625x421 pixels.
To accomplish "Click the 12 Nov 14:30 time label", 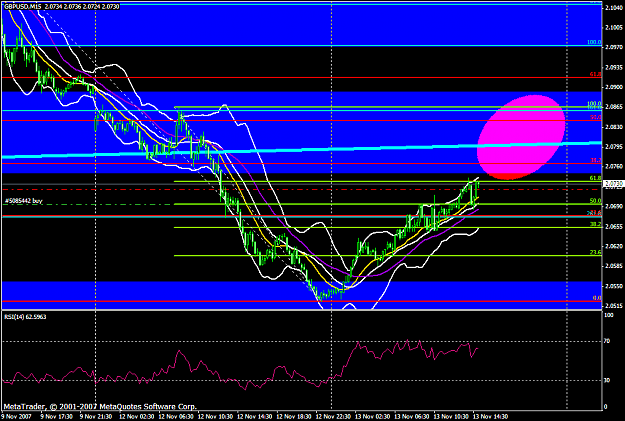I will (x=255, y=417).
